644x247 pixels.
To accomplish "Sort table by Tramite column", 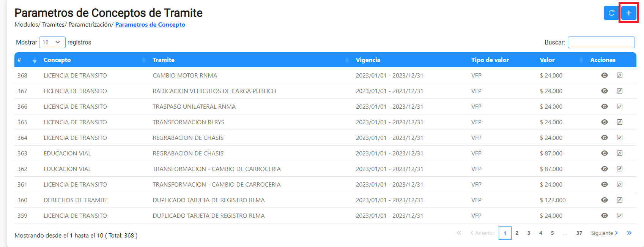I will coord(250,60).
